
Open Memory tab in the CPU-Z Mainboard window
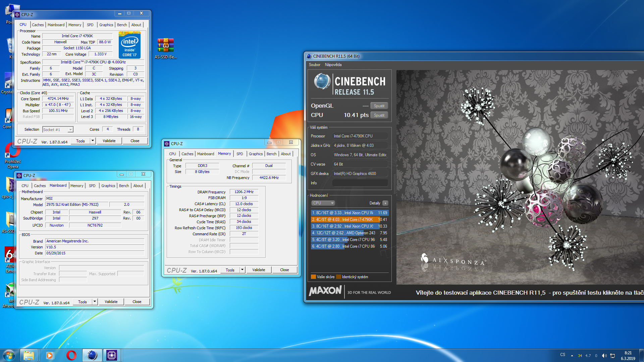pyautogui.click(x=77, y=186)
